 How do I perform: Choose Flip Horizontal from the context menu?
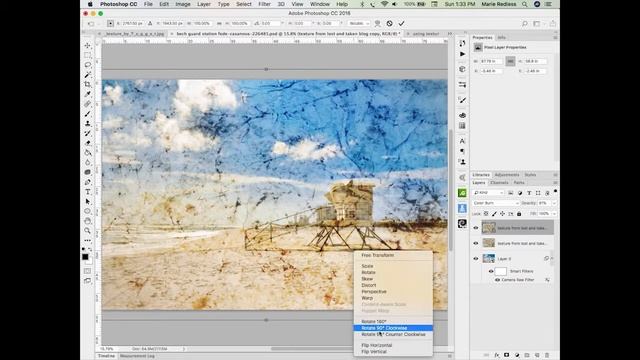[393, 345]
